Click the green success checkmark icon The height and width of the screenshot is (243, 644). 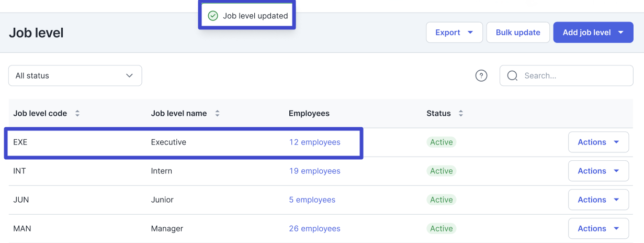212,16
